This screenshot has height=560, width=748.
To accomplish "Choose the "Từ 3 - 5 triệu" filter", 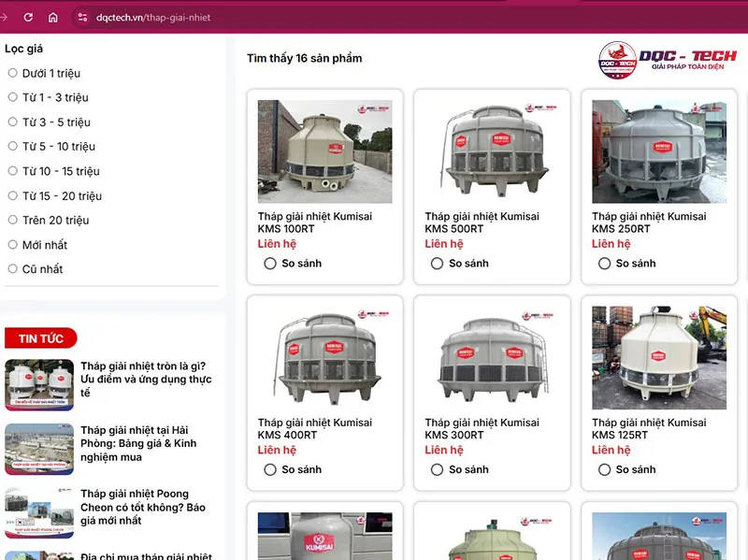I will point(13,122).
